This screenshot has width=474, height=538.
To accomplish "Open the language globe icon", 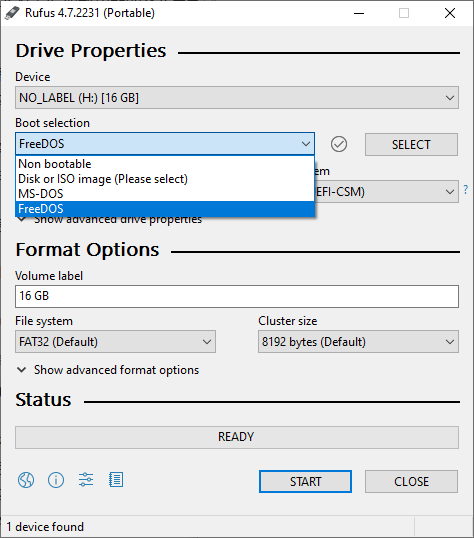I will 26,480.
